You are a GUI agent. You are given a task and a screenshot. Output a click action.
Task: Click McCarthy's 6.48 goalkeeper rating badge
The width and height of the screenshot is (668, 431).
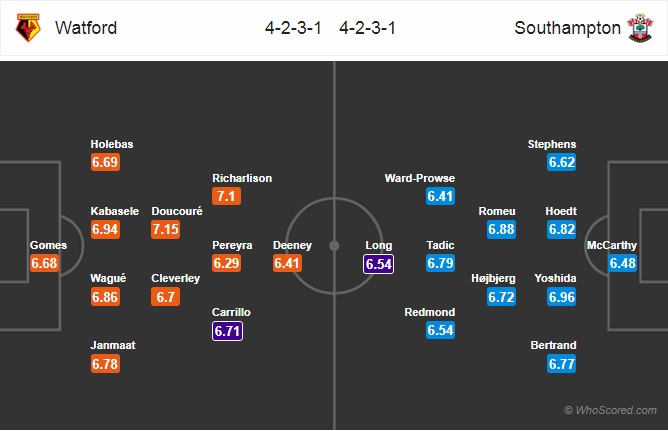pos(622,263)
